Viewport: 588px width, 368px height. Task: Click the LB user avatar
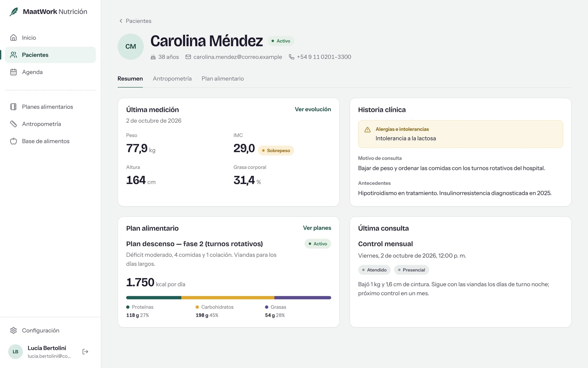pos(16,352)
